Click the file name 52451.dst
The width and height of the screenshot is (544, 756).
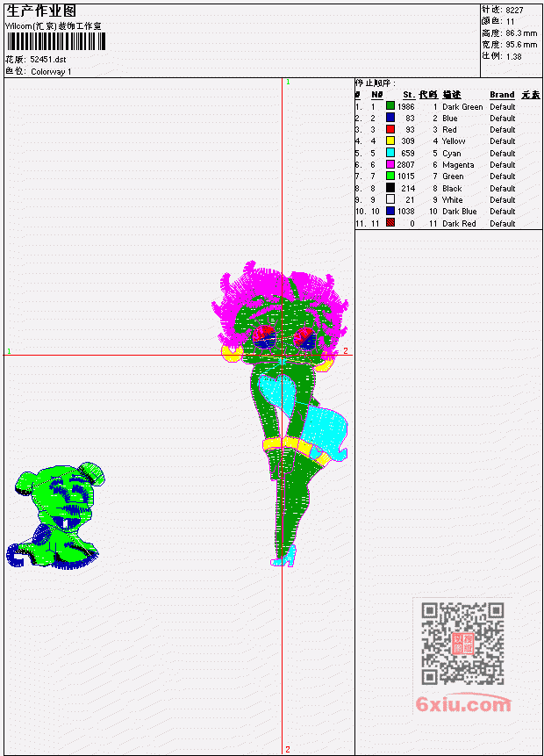pos(47,60)
